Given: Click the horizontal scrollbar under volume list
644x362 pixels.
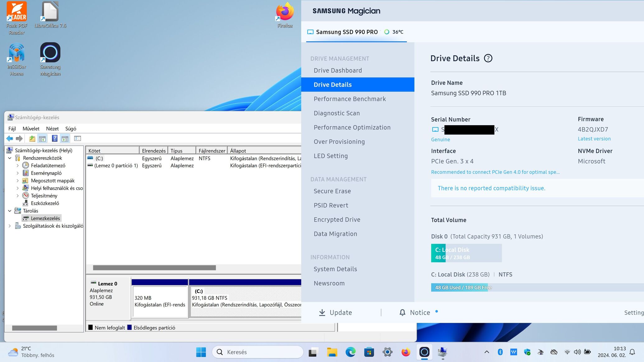Looking at the screenshot, I should click(154, 268).
